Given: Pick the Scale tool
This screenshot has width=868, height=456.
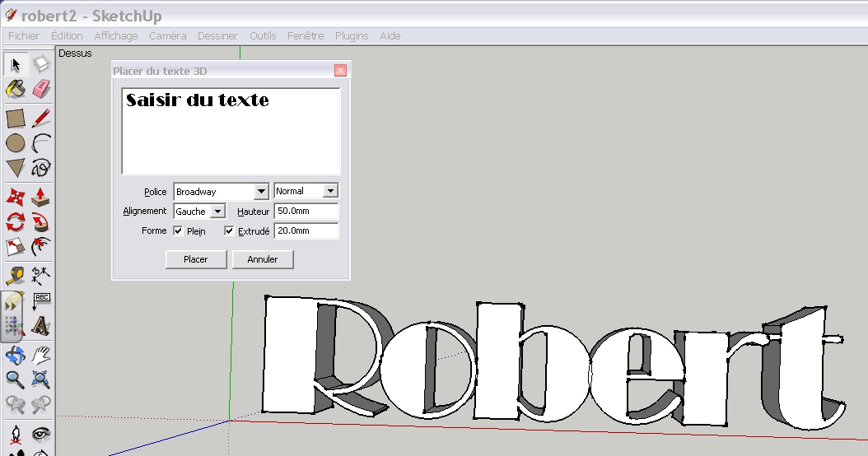Looking at the screenshot, I should (x=16, y=246).
